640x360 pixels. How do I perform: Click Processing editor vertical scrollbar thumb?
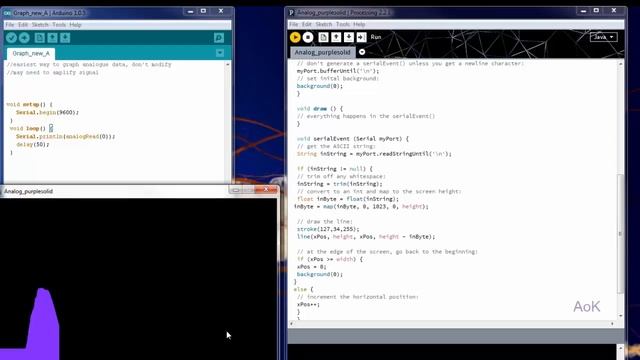pyautogui.click(x=620, y=234)
